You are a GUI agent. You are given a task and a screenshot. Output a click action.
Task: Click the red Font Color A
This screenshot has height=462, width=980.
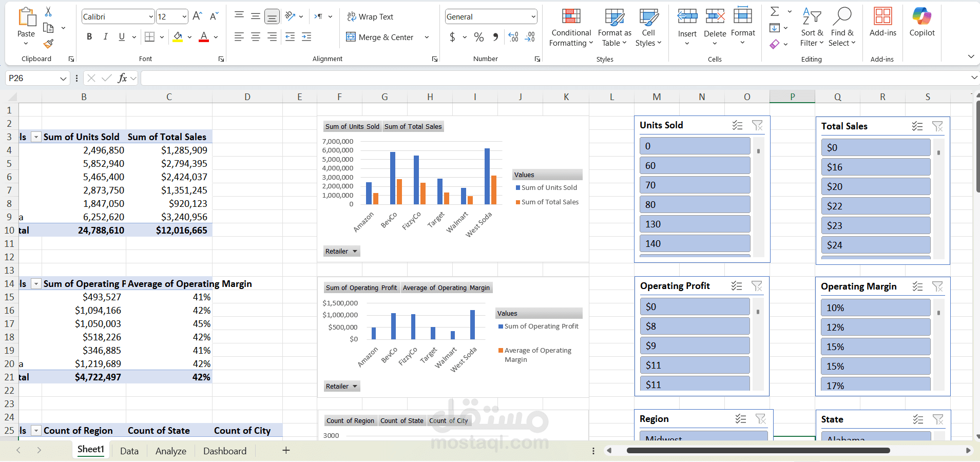204,36
